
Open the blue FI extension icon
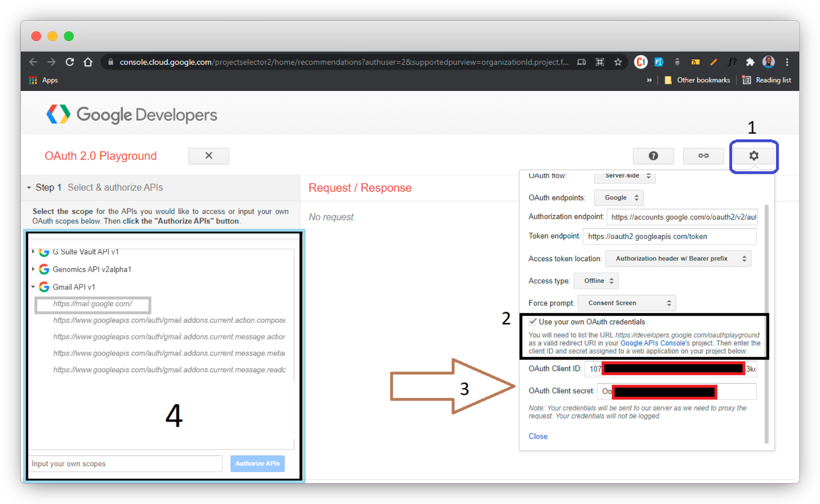coord(659,62)
